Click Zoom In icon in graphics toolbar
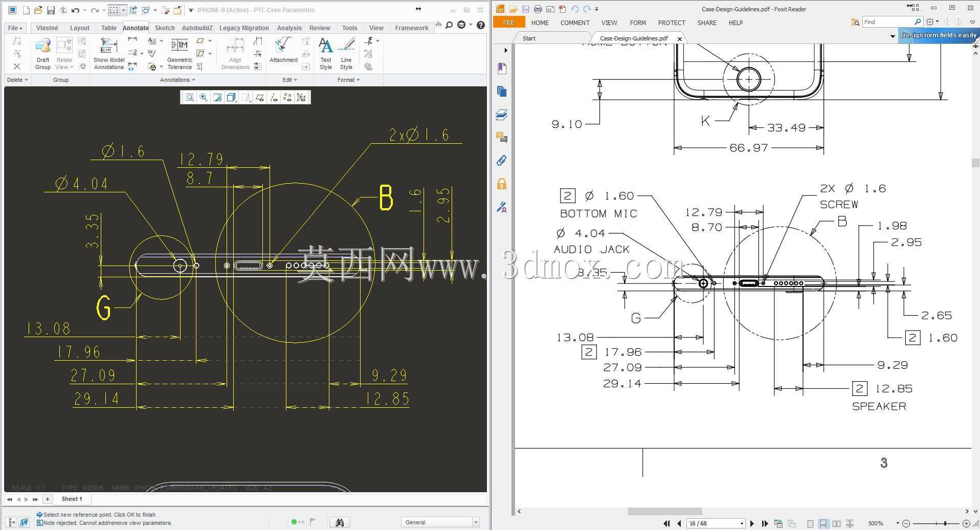 [x=204, y=97]
